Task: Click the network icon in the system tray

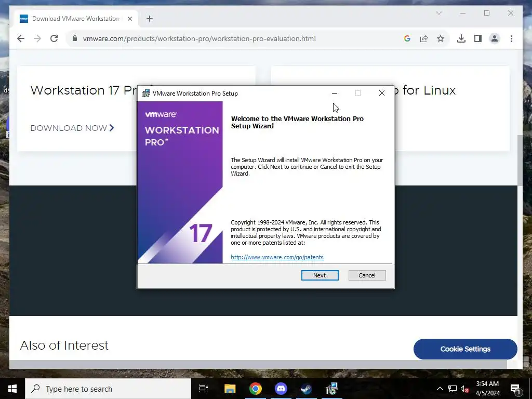Action: [453, 389]
